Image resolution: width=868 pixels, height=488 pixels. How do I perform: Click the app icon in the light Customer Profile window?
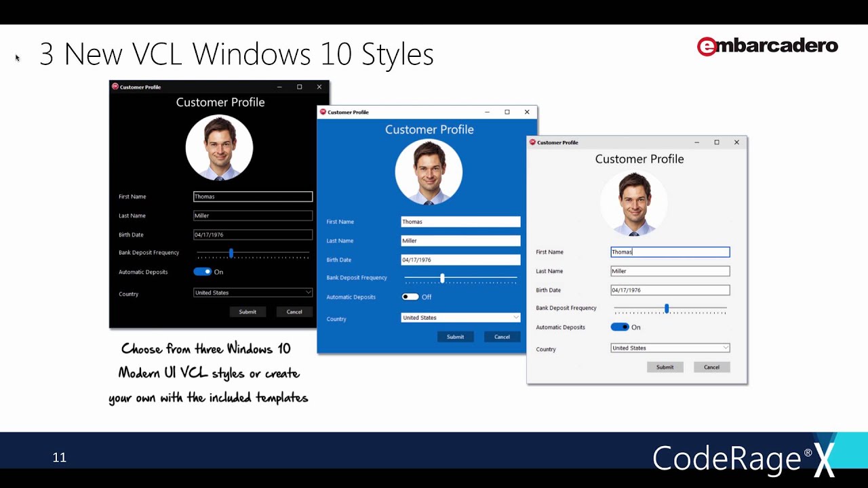(532, 142)
